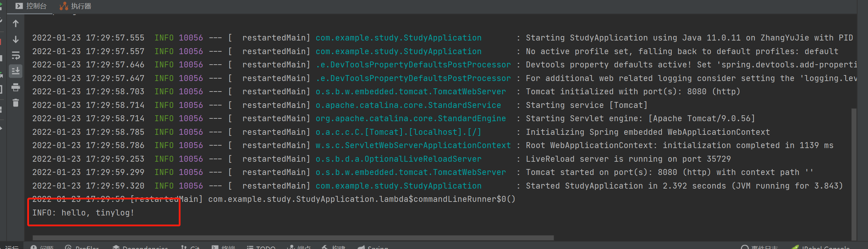Viewport: 868px width, 249px height.
Task: Click the down arrow stack trace icon
Action: (16, 39)
